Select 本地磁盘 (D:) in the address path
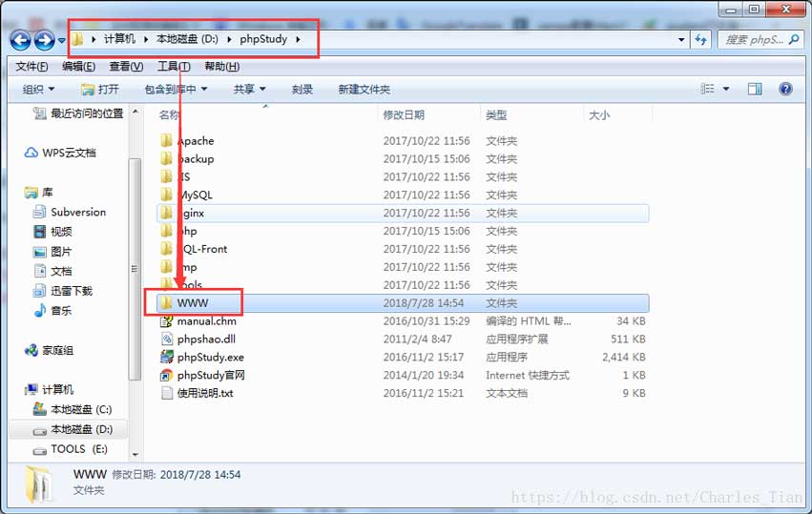This screenshot has width=812, height=514. coord(187,39)
